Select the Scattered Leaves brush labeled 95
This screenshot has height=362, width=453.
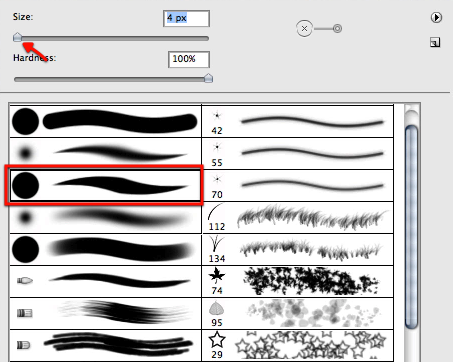point(298,313)
